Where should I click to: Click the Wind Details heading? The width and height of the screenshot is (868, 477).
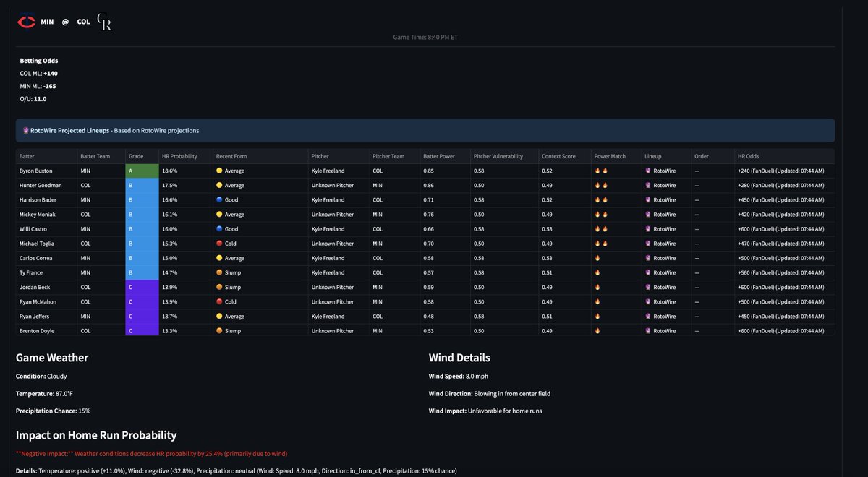tap(459, 358)
